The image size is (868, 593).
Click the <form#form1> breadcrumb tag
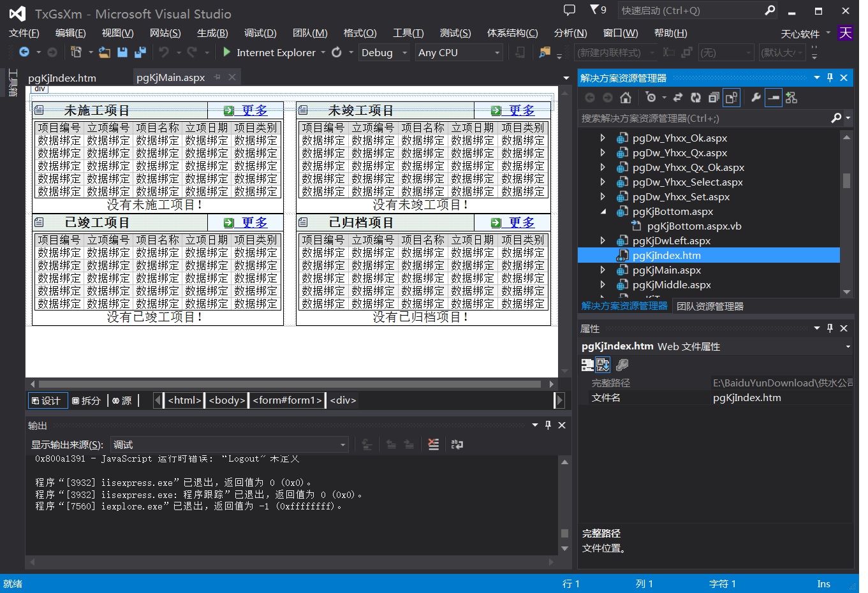point(287,400)
